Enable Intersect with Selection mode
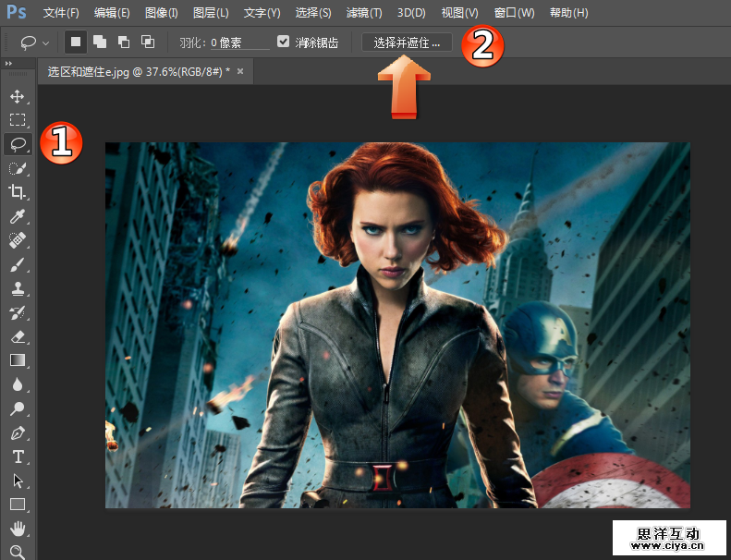The image size is (731, 560). [148, 43]
